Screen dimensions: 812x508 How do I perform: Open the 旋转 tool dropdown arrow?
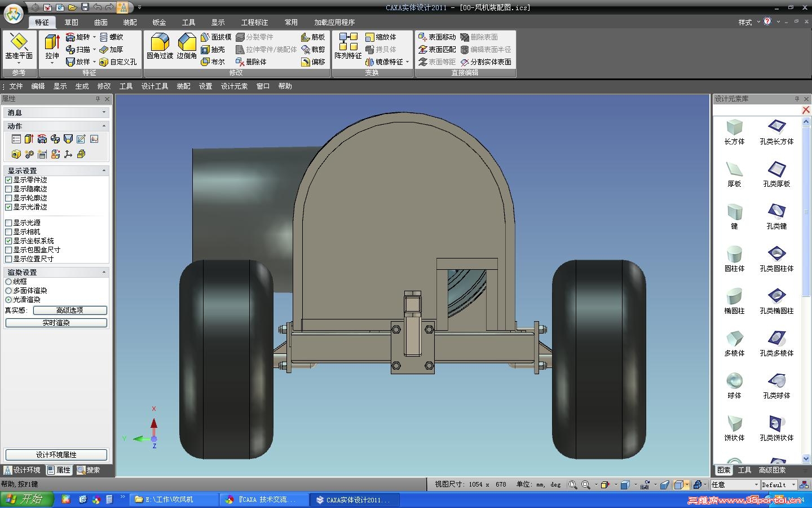click(x=94, y=37)
